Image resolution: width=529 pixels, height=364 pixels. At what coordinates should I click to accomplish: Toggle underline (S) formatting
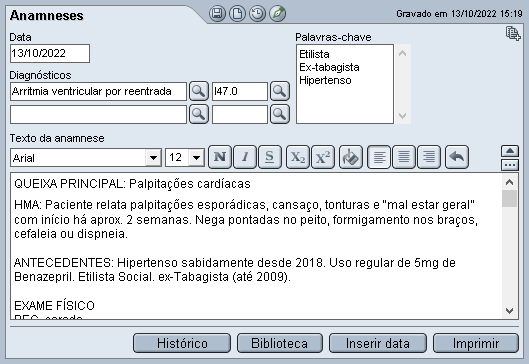tap(270, 157)
